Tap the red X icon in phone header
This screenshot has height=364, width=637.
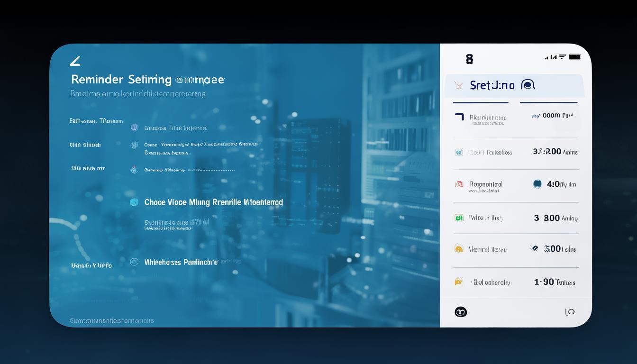click(x=458, y=85)
